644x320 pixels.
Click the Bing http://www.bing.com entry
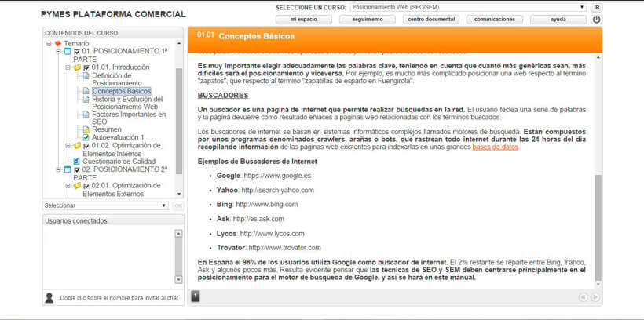pos(257,204)
